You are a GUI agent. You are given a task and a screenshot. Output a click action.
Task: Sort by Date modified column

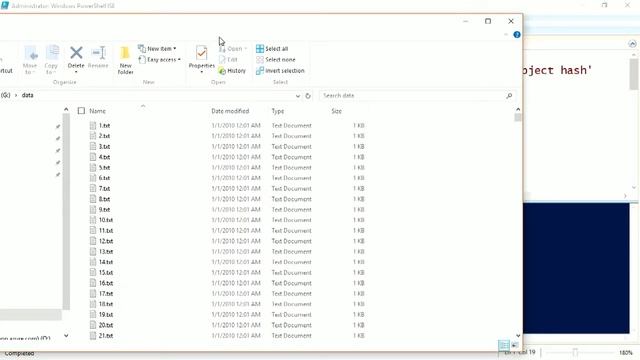[230, 111]
